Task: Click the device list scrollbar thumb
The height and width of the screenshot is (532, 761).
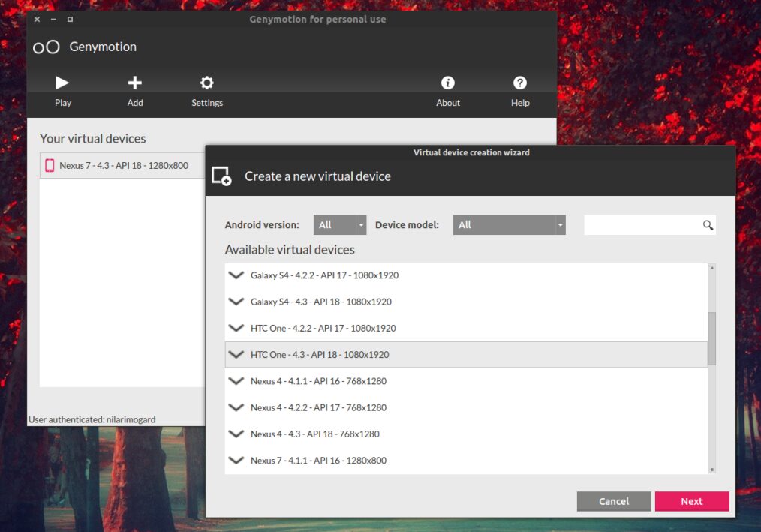Action: click(712, 338)
